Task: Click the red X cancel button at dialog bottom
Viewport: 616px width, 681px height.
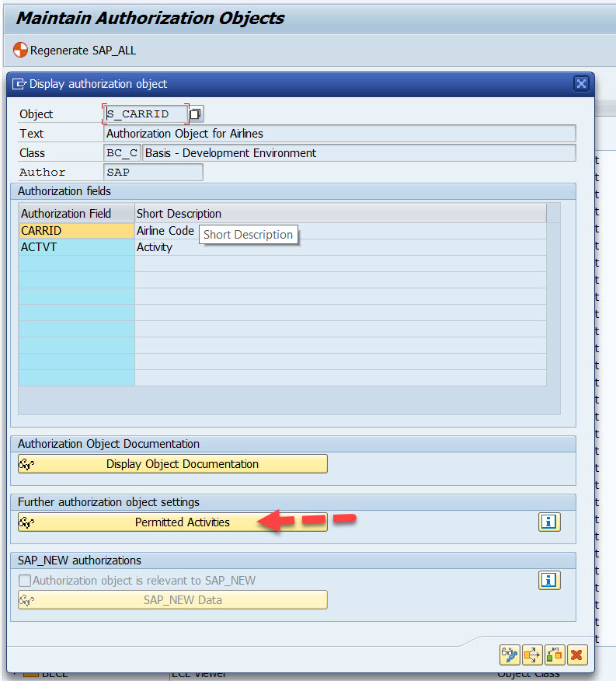Action: [577, 655]
